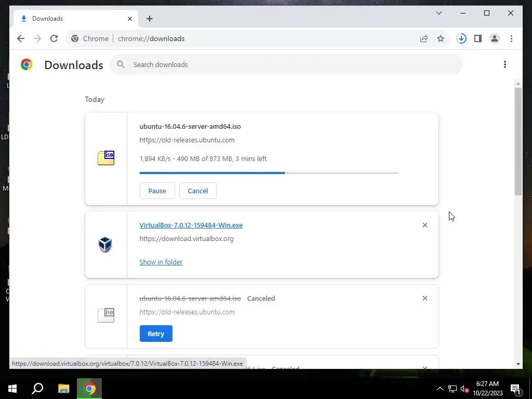Remove VirtualBox entry from the list
Viewport: 532px width, 399px height.
point(425,225)
